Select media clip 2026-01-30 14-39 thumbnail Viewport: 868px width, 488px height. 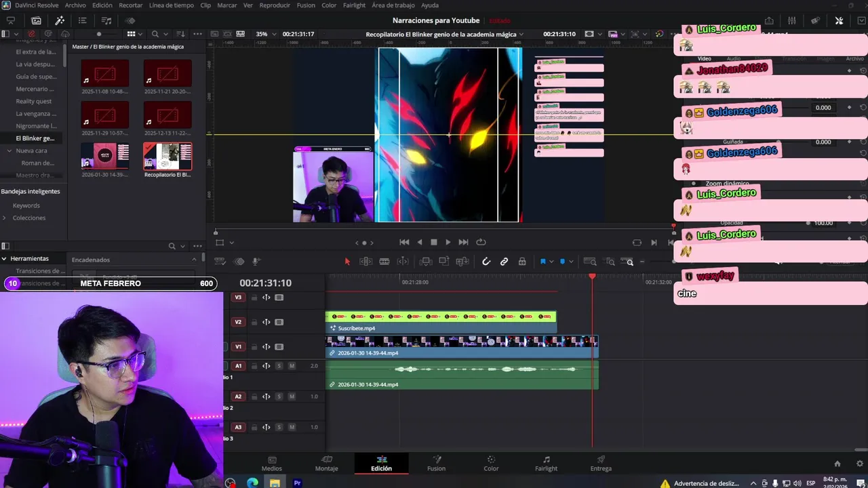point(105,156)
